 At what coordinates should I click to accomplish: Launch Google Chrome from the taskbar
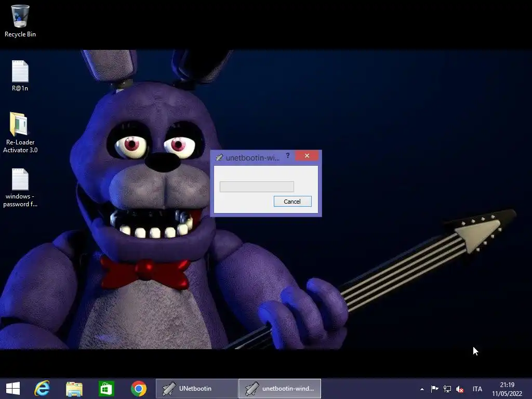pos(138,389)
